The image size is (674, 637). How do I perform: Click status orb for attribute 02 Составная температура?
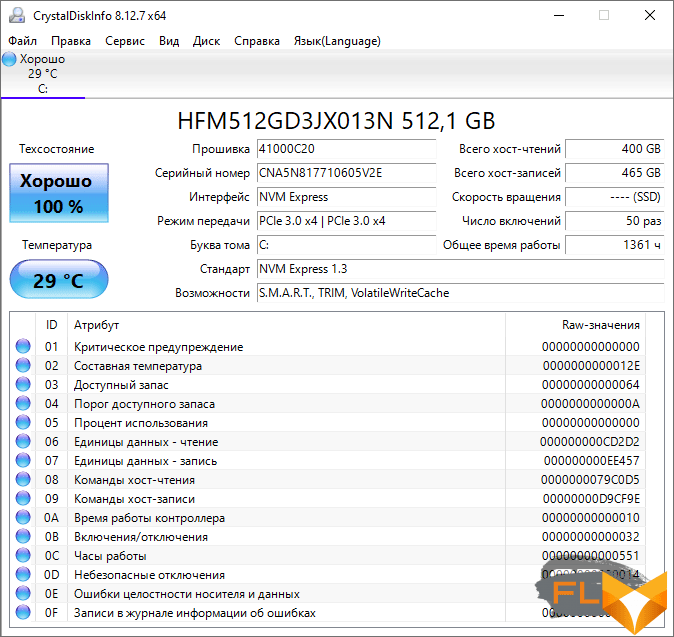click(x=23, y=365)
